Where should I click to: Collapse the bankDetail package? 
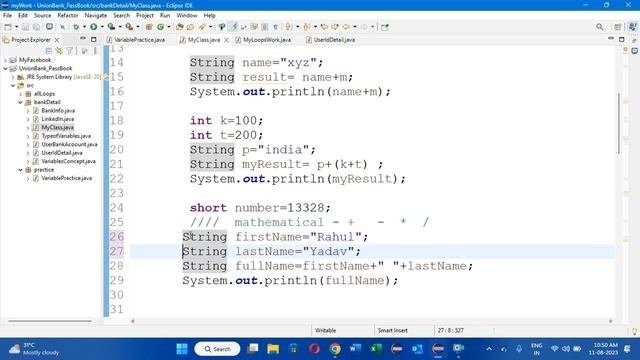tap(20, 102)
